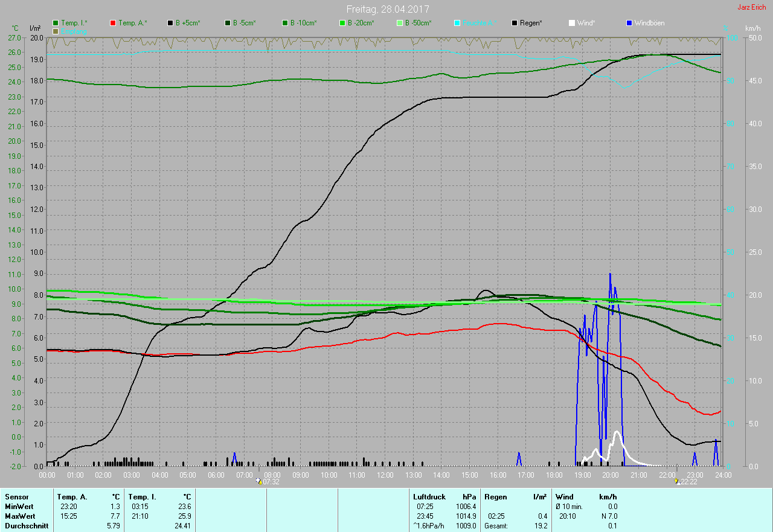Click the sunset icon at 22:22
The height and width of the screenshot is (532, 773).
click(x=677, y=481)
